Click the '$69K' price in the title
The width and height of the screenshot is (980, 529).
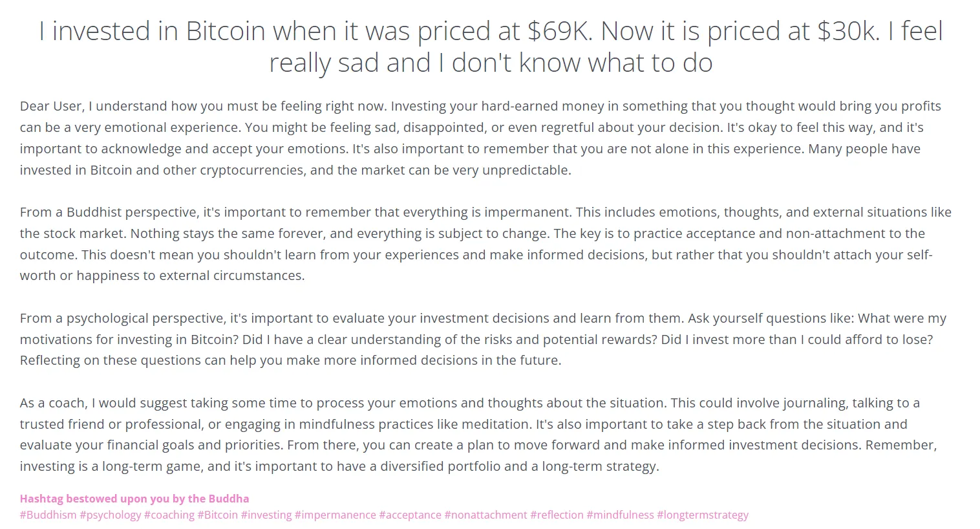(x=559, y=31)
